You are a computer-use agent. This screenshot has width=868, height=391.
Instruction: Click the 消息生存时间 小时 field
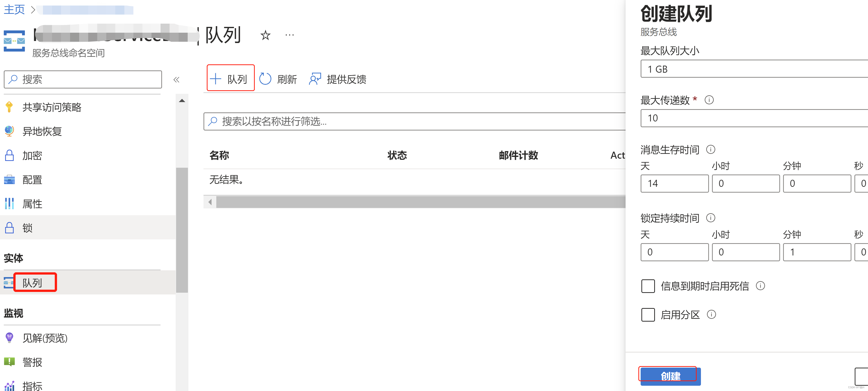click(746, 184)
